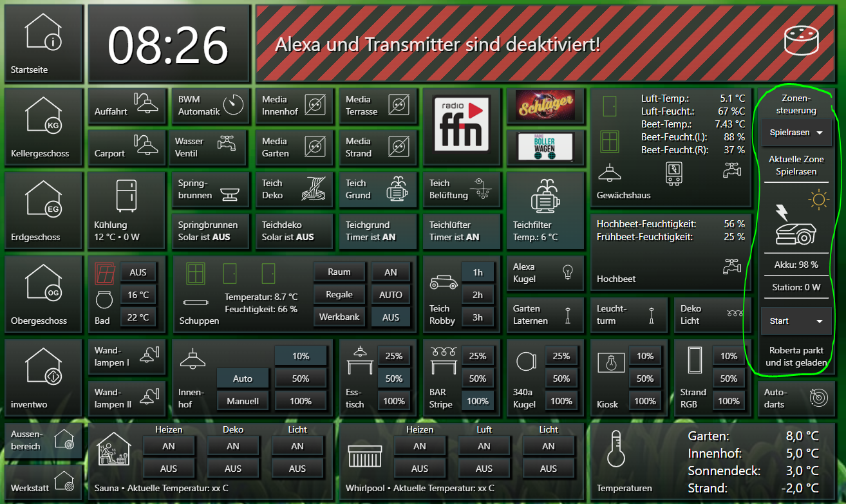Play the Schlager radio station
The image size is (846, 504).
pos(545,106)
